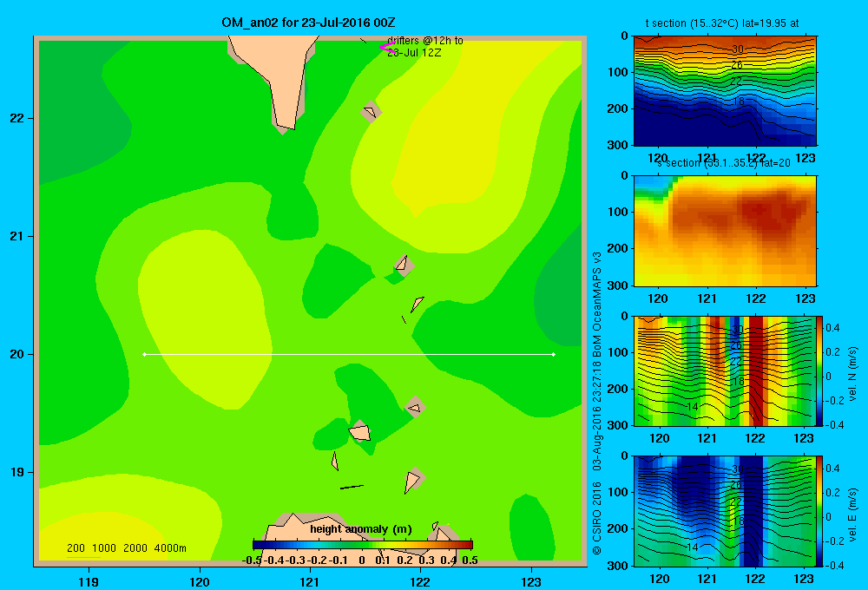Open the temperature section plot
The width and height of the screenshot is (868, 590).
click(x=725, y=90)
